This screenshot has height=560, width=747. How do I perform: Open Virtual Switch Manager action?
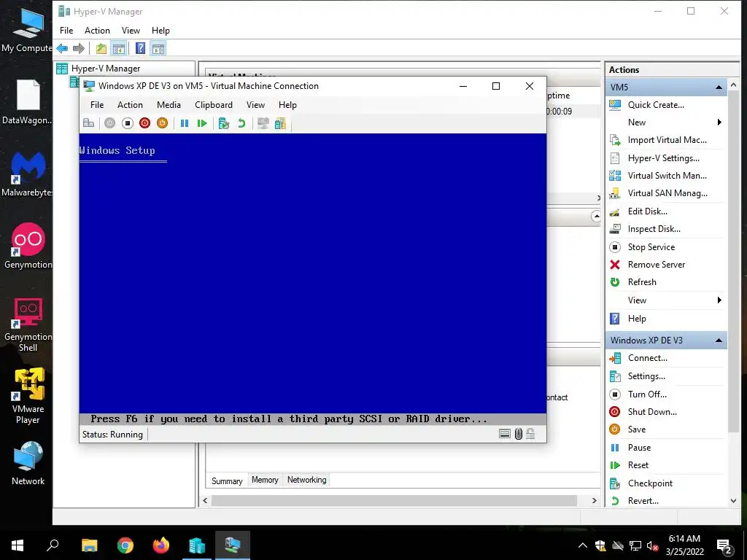coord(667,176)
